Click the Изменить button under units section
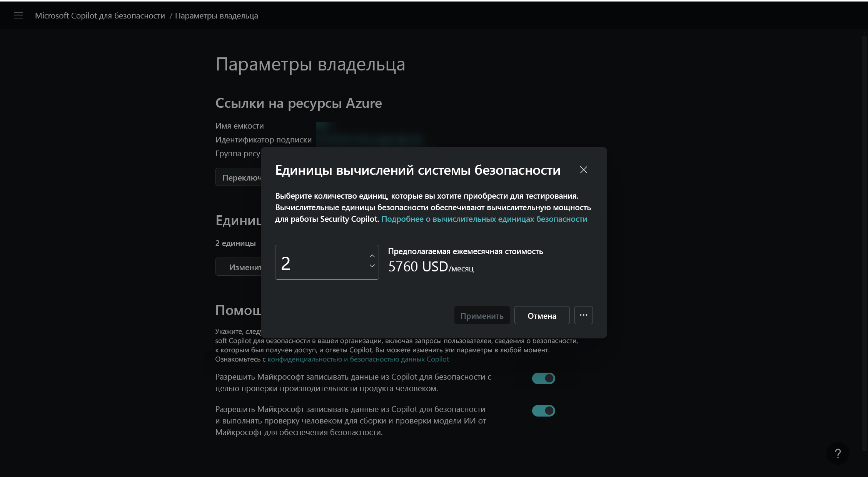 tap(239, 267)
